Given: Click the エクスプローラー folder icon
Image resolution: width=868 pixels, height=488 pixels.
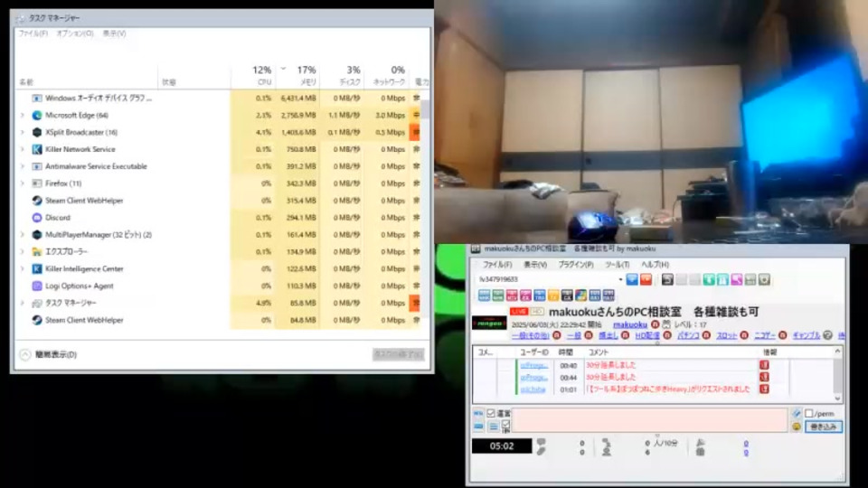Looking at the screenshot, I should pyautogui.click(x=36, y=252).
